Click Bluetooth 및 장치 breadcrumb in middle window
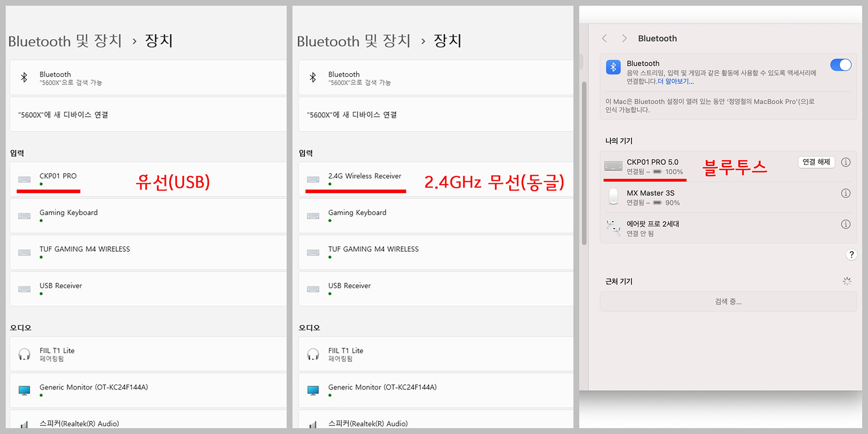Viewport: 868px width, 434px height. 354,41
